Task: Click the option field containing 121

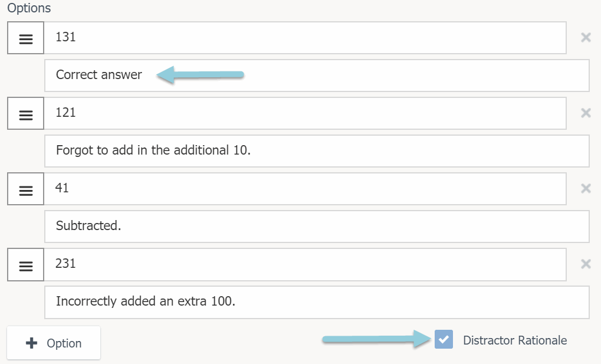Action: coord(305,113)
